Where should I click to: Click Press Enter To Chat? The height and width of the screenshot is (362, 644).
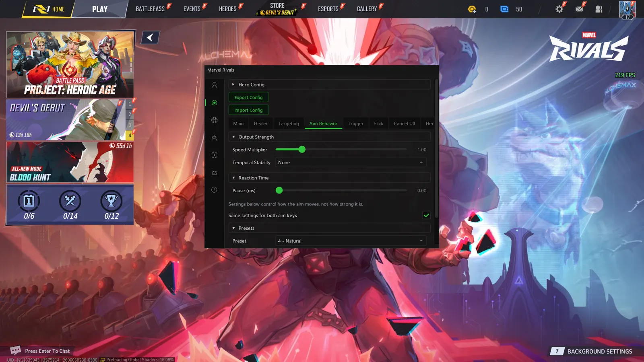[x=47, y=351]
